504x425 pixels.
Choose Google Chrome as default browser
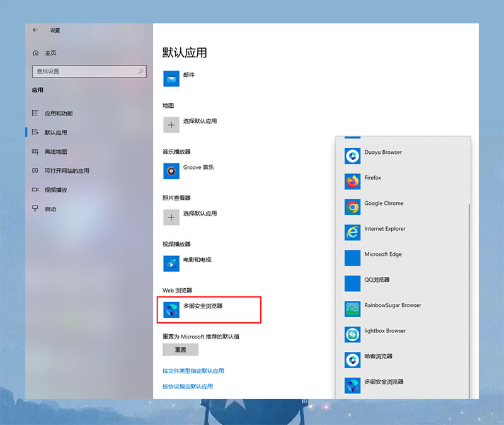tap(378, 204)
